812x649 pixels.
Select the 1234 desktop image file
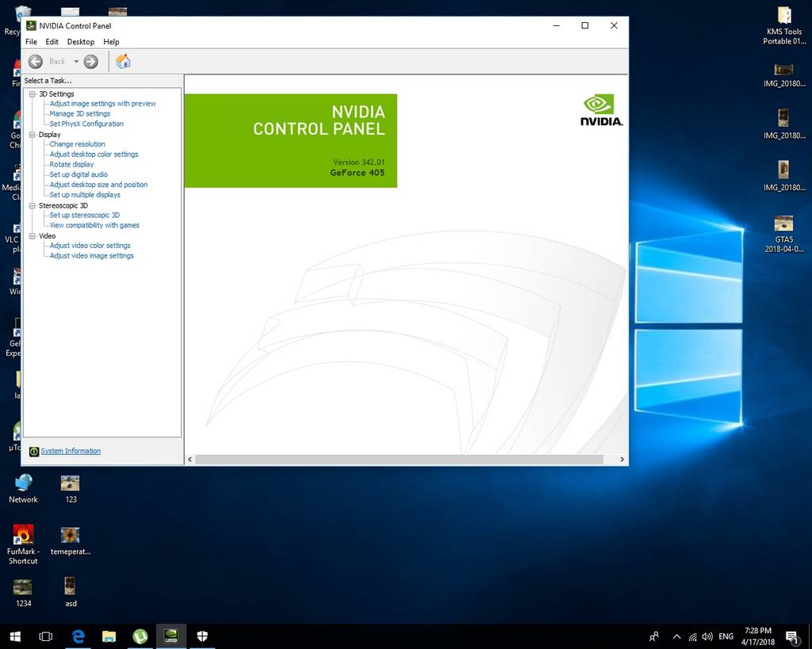pyautogui.click(x=23, y=593)
